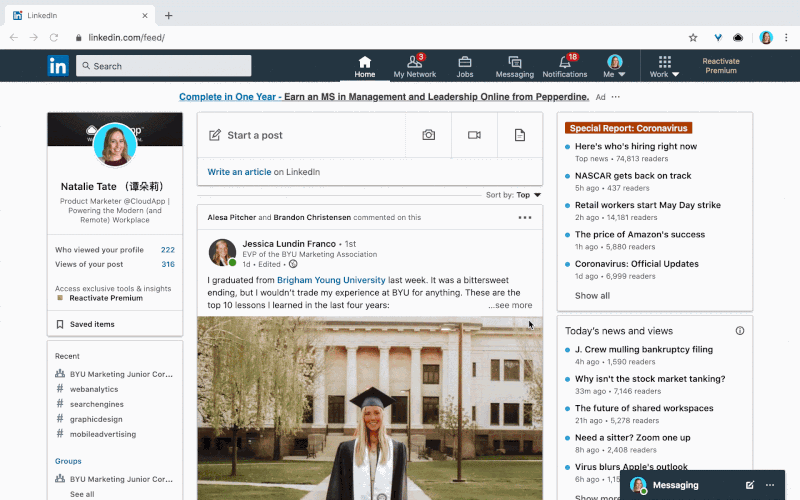This screenshot has height=500, width=800.
Task: Read Why isn't the stock market tanking?
Action: pos(650,379)
